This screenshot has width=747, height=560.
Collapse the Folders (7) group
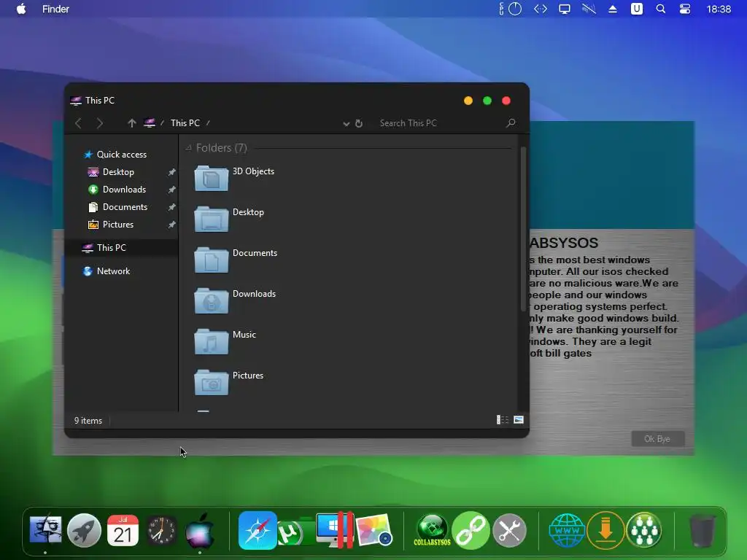point(189,147)
